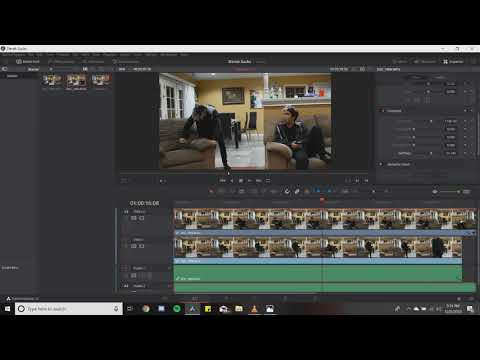Select the third media pool clip thumbnail

[x=101, y=80]
